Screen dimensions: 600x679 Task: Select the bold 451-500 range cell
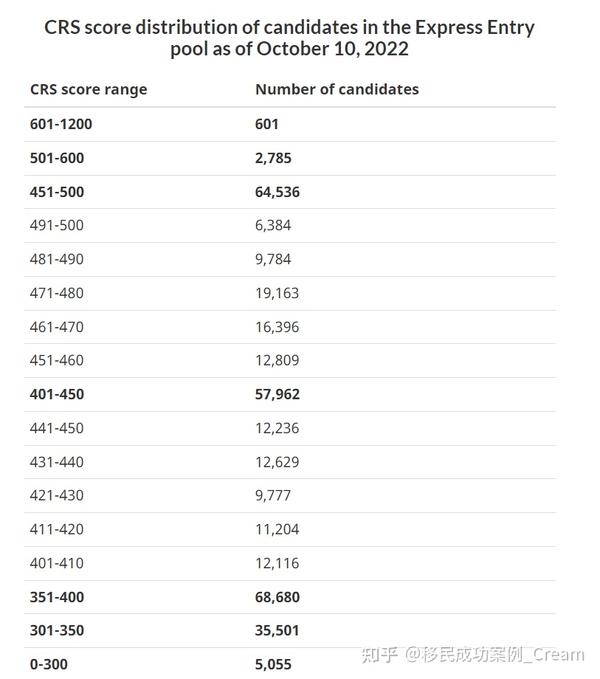pyautogui.click(x=57, y=192)
